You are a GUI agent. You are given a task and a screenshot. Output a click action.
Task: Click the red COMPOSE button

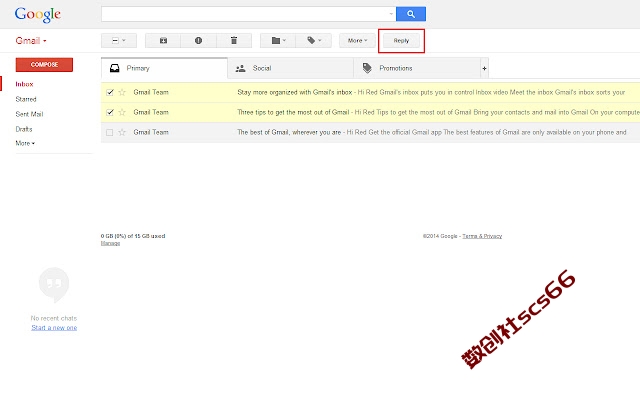[x=44, y=64]
